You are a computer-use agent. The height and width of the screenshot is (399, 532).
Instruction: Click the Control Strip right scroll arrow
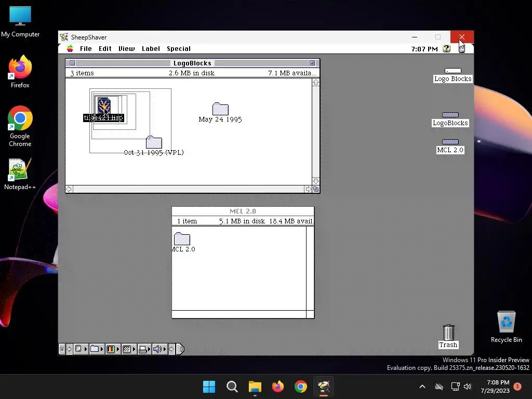[171, 349]
